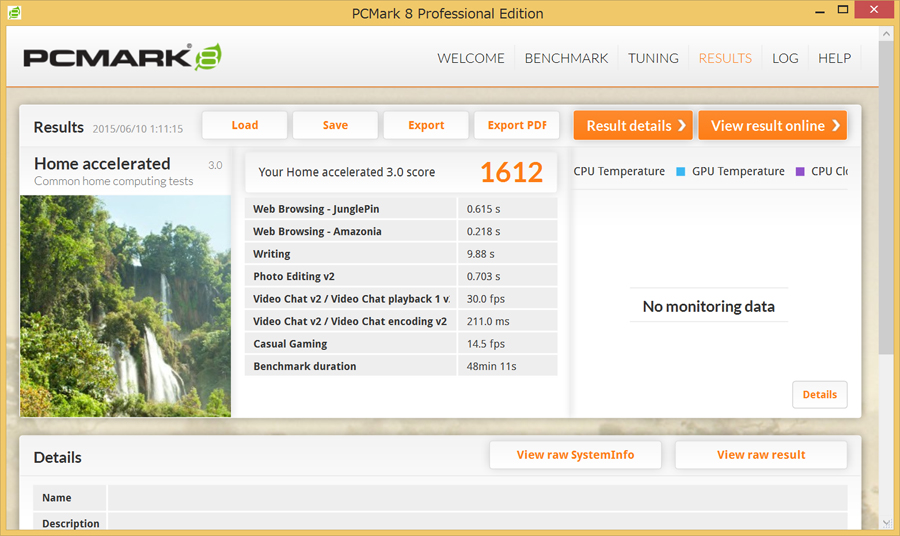Open the WELCOME tab
The width and height of the screenshot is (900, 536).
coord(470,58)
